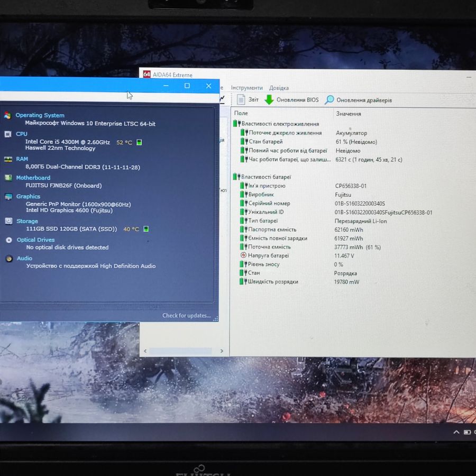Open the Інструменти menu in AIDA64
This screenshot has height=476, width=476.
pyautogui.click(x=246, y=88)
